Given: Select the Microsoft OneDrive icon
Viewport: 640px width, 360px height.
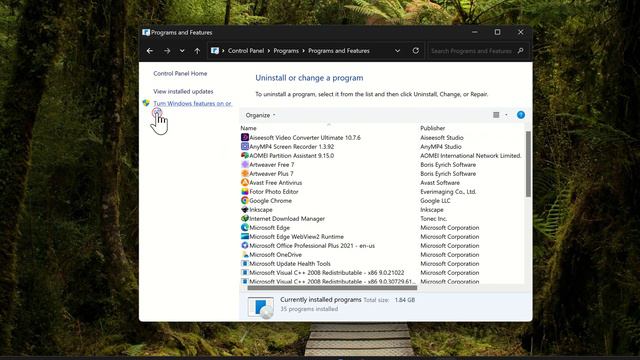Looking at the screenshot, I should tap(244, 254).
